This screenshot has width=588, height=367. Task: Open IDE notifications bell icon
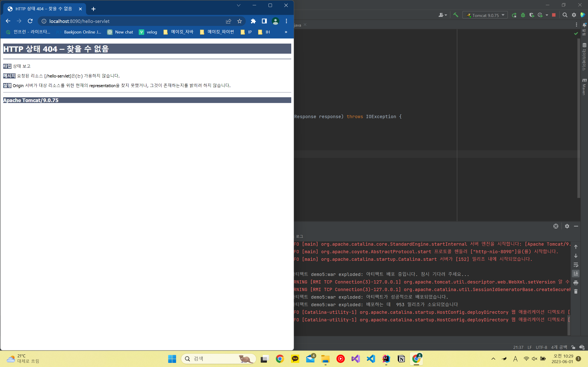click(x=584, y=25)
